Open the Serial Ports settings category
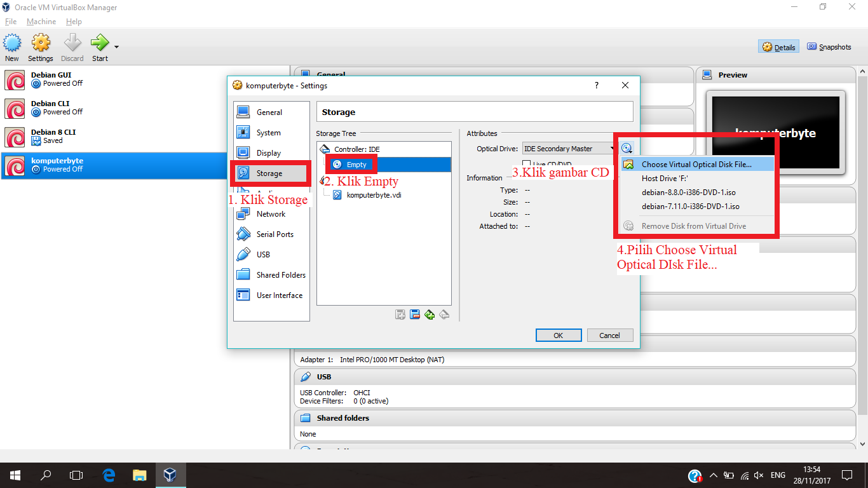 pos(271,234)
